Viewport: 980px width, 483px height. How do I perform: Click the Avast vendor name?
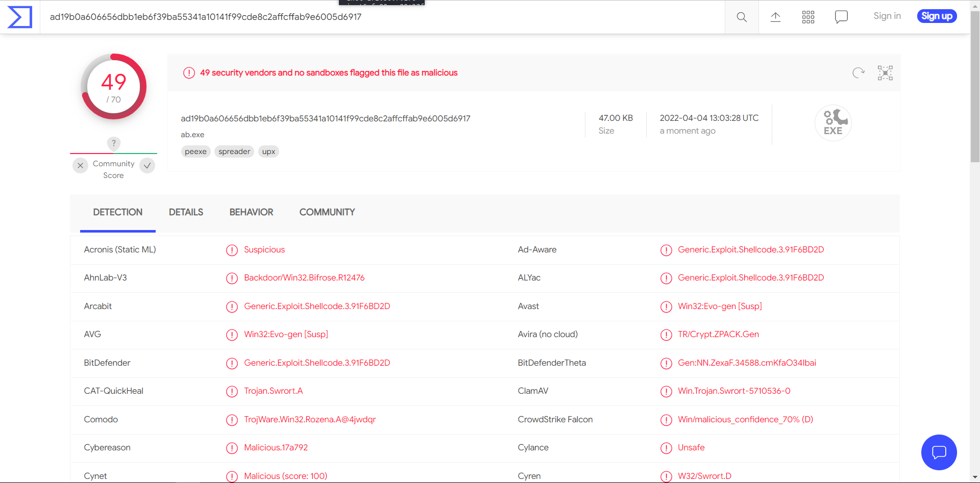[528, 307]
